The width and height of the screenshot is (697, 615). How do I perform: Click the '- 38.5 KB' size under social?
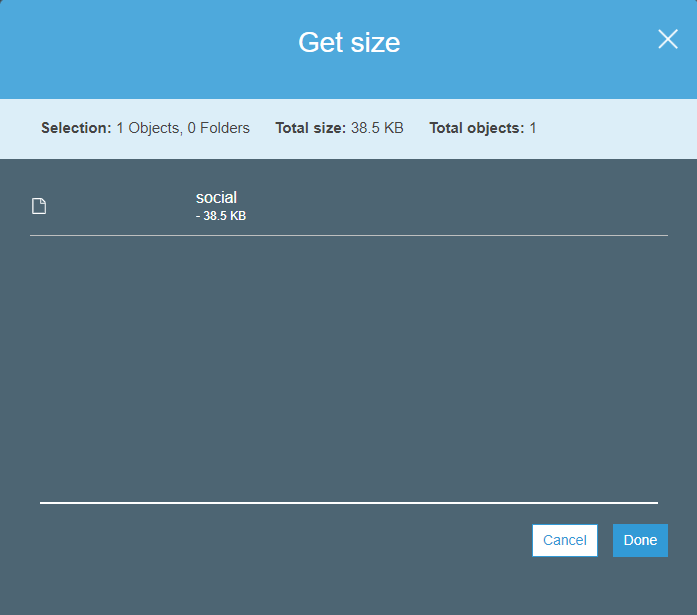click(x=221, y=216)
